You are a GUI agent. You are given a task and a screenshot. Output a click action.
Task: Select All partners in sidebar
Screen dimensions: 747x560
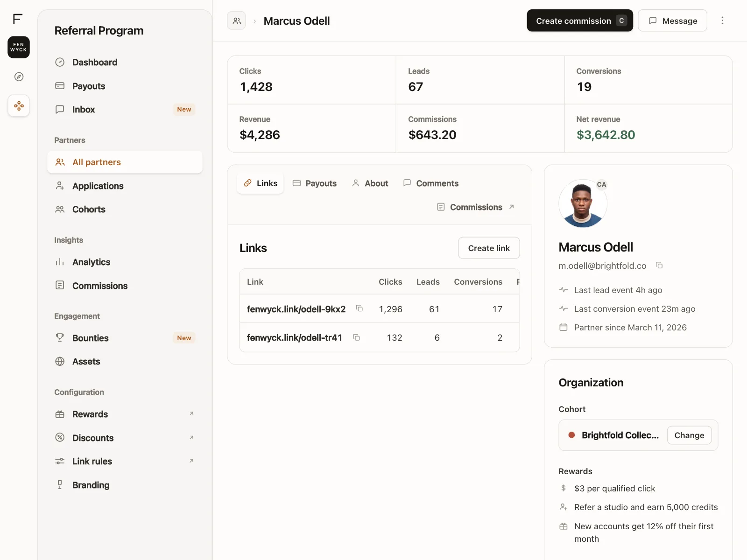[x=125, y=162]
